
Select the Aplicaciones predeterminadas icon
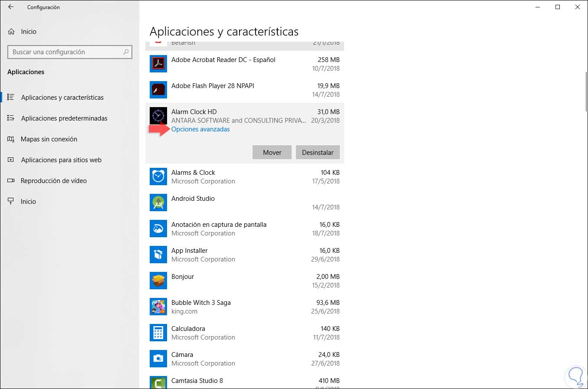pos(11,118)
